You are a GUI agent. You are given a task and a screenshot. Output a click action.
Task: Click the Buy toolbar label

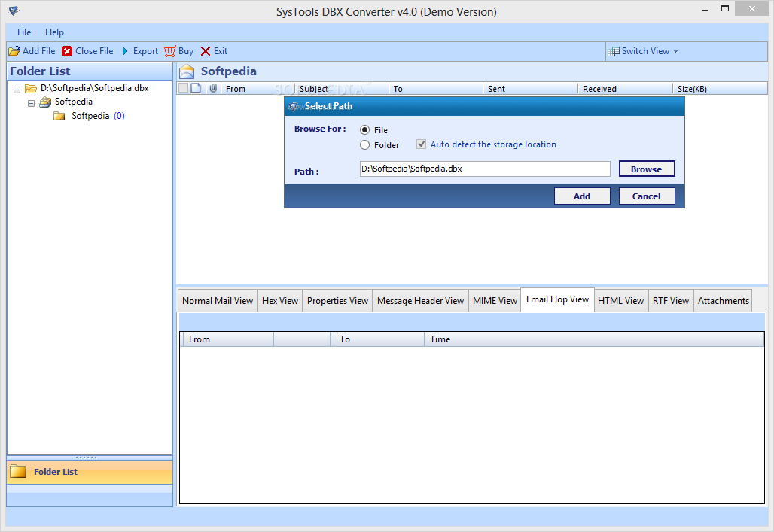point(186,51)
